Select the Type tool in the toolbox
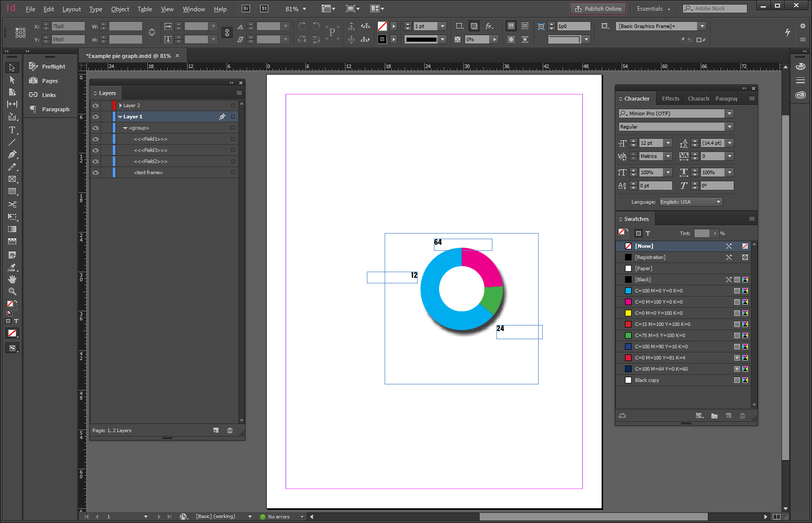The height and width of the screenshot is (523, 812). click(12, 130)
